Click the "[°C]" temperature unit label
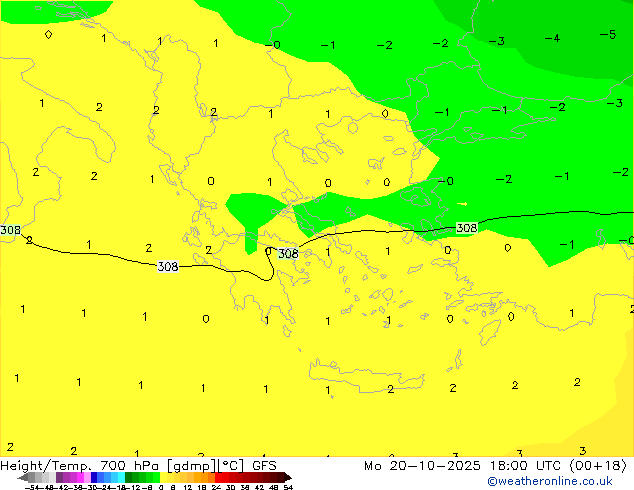 pos(231,466)
